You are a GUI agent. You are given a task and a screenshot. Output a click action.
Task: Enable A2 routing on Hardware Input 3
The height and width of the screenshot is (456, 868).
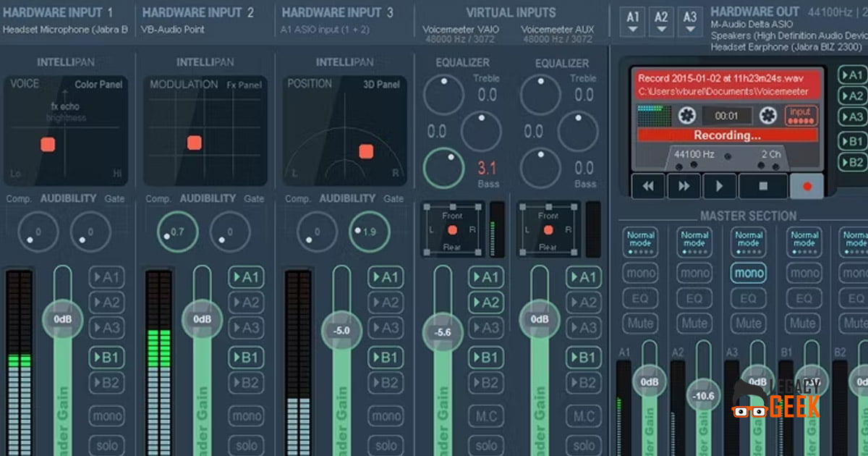[385, 303]
